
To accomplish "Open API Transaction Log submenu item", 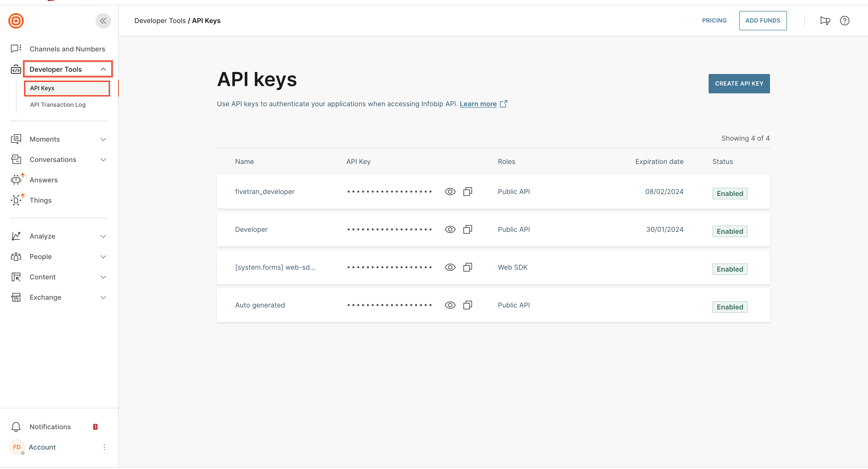I will (58, 105).
